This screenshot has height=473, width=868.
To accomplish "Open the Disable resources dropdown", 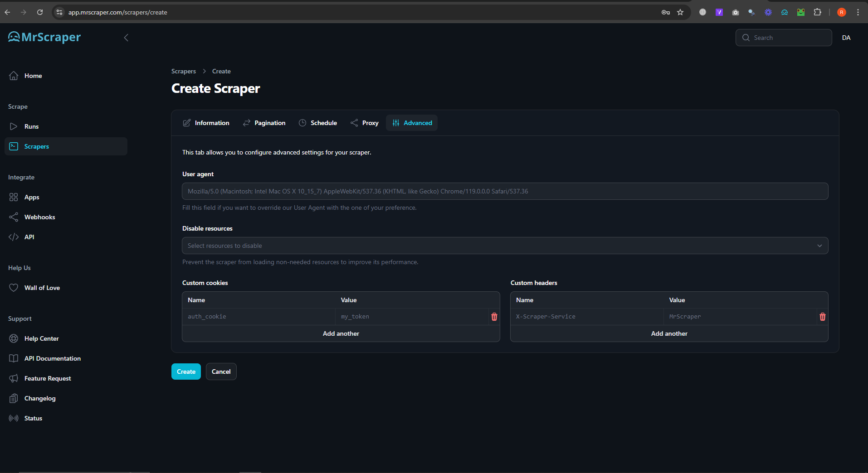I will [505, 246].
